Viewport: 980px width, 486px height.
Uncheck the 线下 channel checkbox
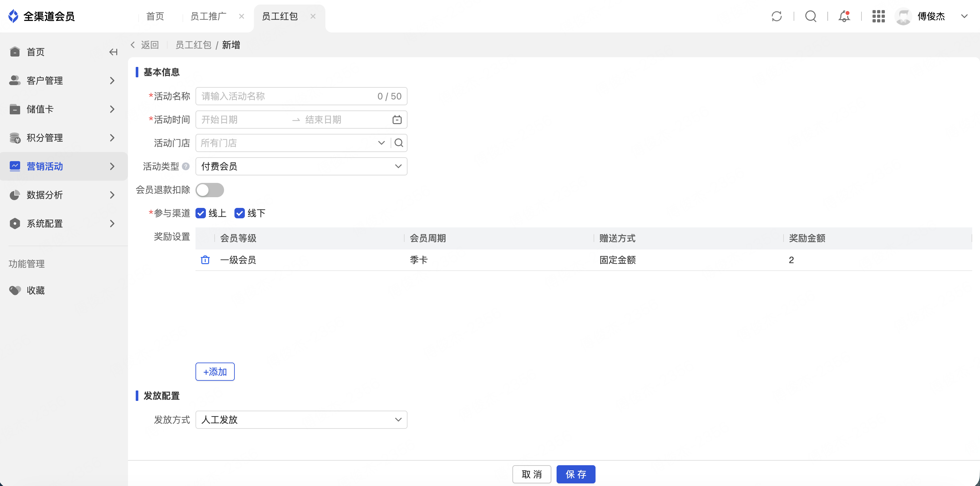point(240,213)
